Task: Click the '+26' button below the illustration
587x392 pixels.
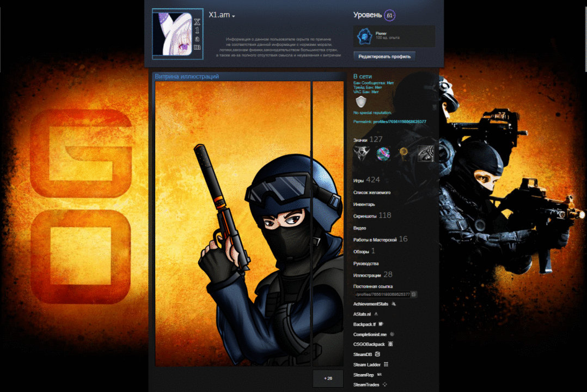Action: coord(327,378)
